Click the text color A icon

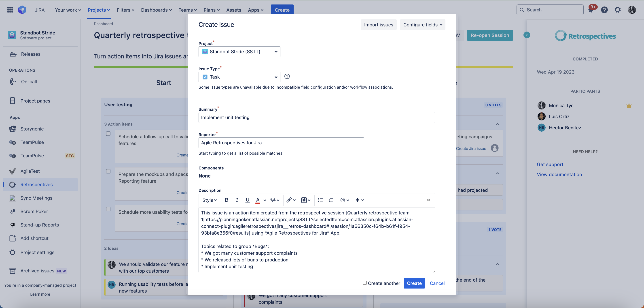point(258,200)
